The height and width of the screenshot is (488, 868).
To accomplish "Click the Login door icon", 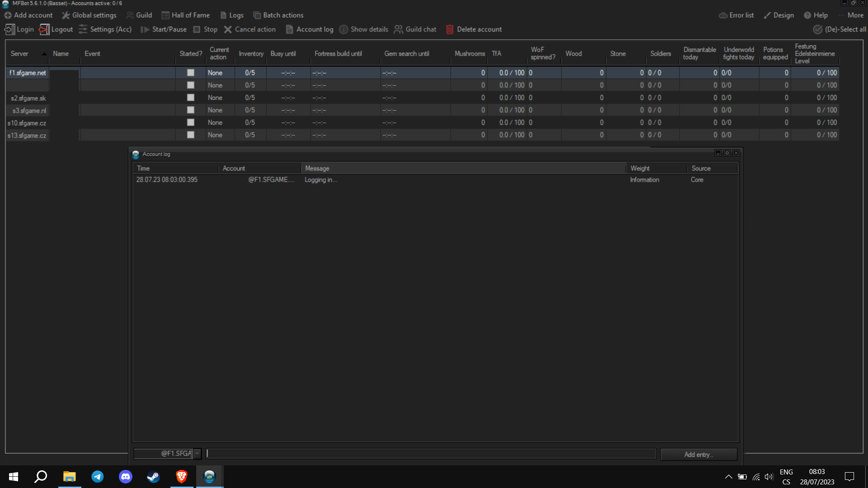I will coord(9,29).
